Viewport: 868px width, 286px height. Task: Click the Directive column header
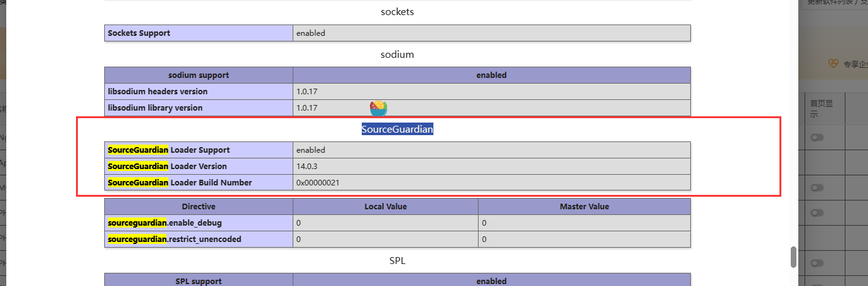coord(198,206)
